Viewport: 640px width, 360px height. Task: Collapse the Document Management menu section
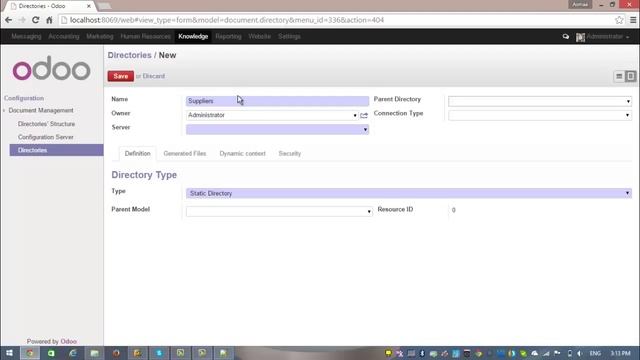click(41, 111)
